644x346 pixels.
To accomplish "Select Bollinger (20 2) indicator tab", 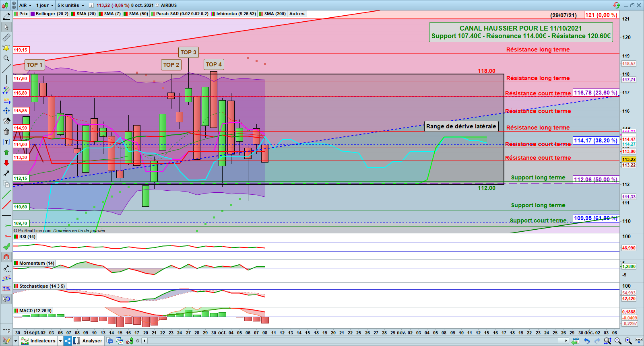I will click(50, 14).
